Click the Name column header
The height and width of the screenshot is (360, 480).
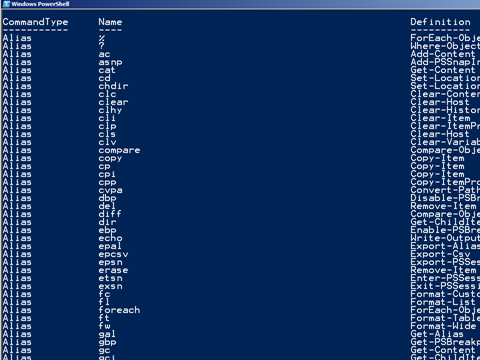(110, 22)
